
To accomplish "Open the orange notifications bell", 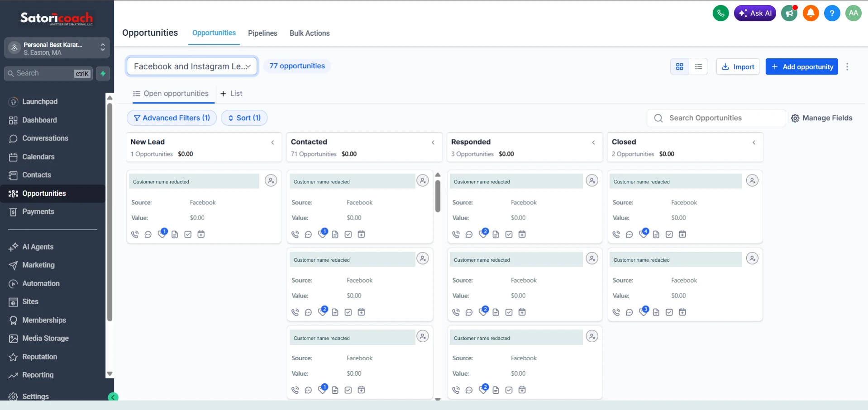I will 811,13.
